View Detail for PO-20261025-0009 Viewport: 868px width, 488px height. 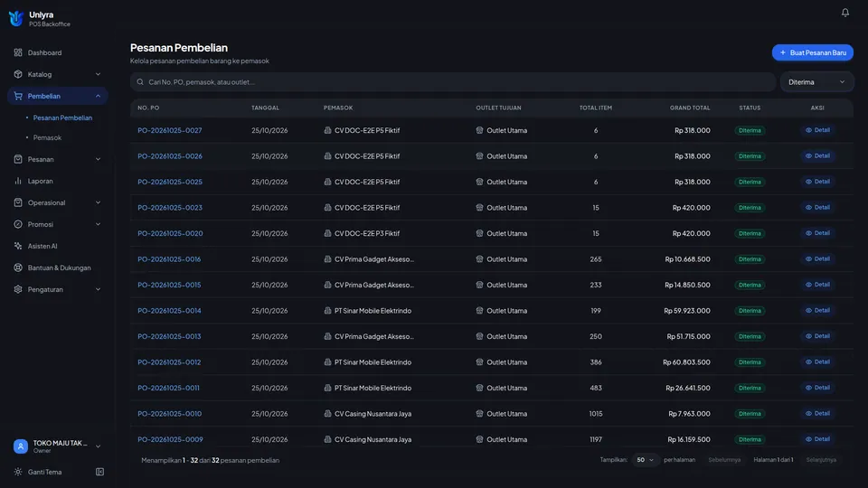point(817,439)
